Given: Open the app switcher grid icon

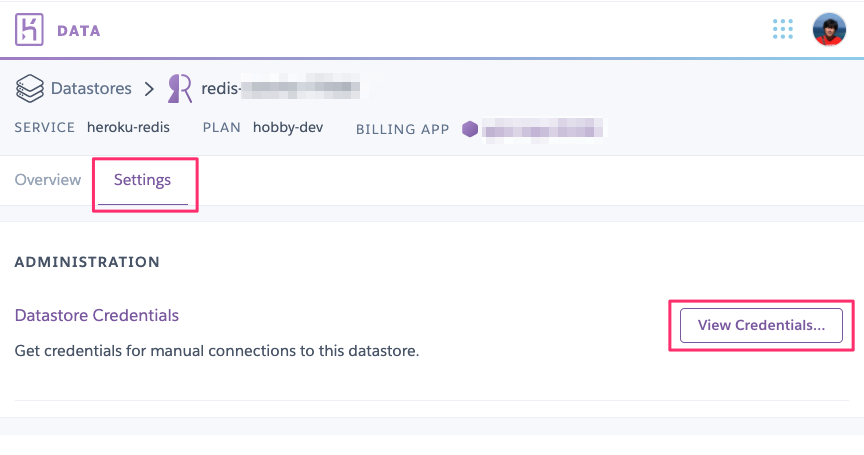Looking at the screenshot, I should (782, 29).
